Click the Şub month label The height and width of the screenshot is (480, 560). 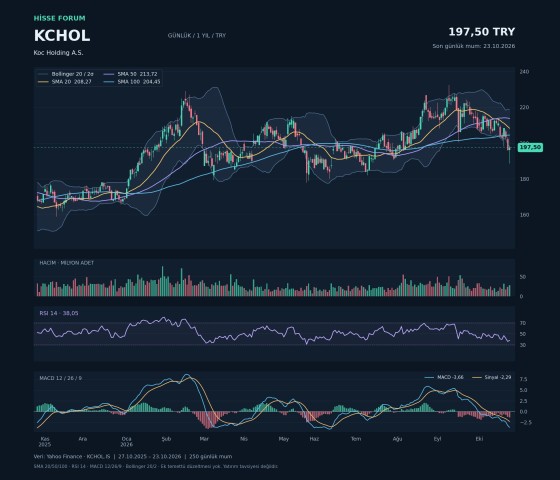(x=166, y=439)
